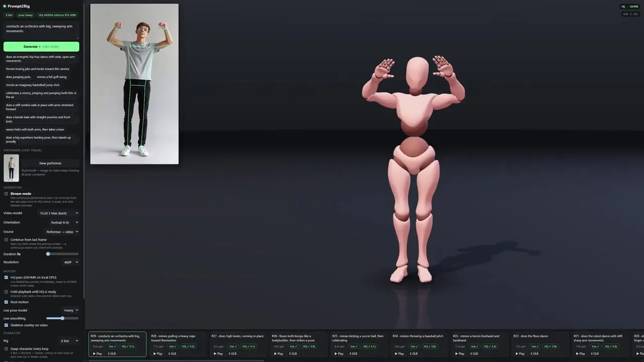Image resolution: width=644 pixels, height=362 pixels.
Task: Download GLB for clip #24 baseball pitch
Action: (414, 353)
